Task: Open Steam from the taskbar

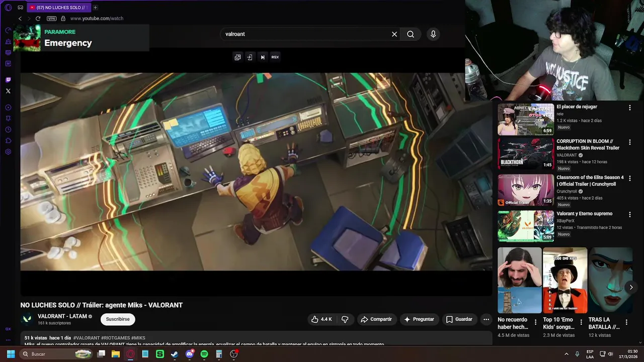Action: [175, 354]
